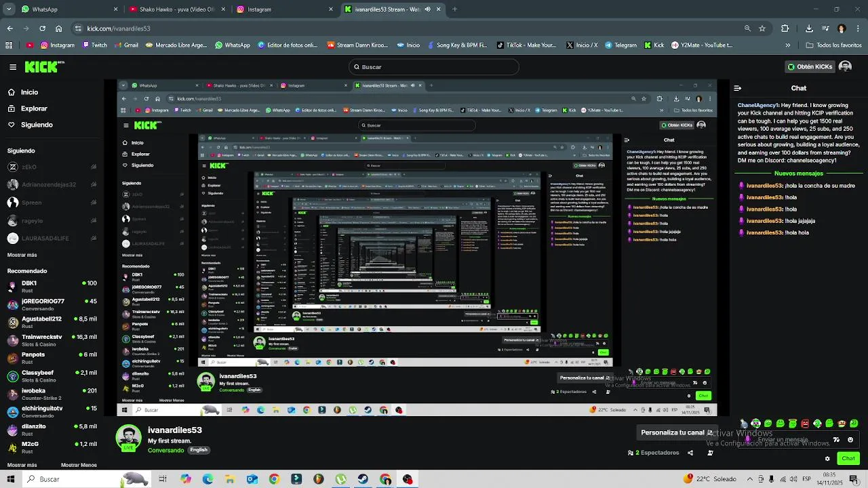Viewport: 868px width, 488px height.
Task: Send message with green Chat button
Action: 848,459
